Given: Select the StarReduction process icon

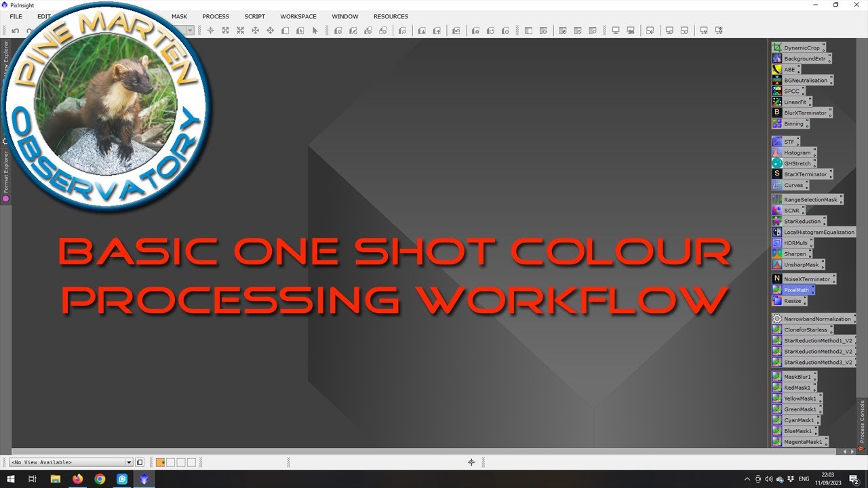Looking at the screenshot, I should (800, 222).
